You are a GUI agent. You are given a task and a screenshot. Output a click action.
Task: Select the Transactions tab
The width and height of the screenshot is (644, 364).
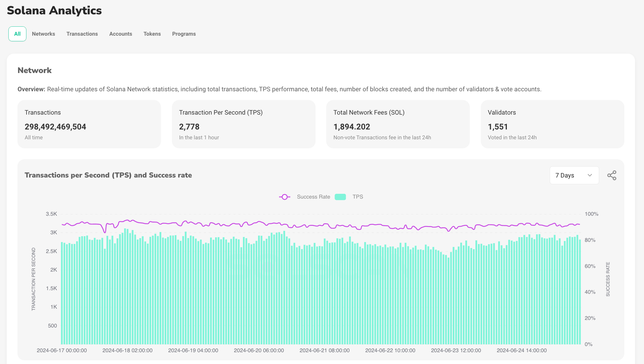82,34
